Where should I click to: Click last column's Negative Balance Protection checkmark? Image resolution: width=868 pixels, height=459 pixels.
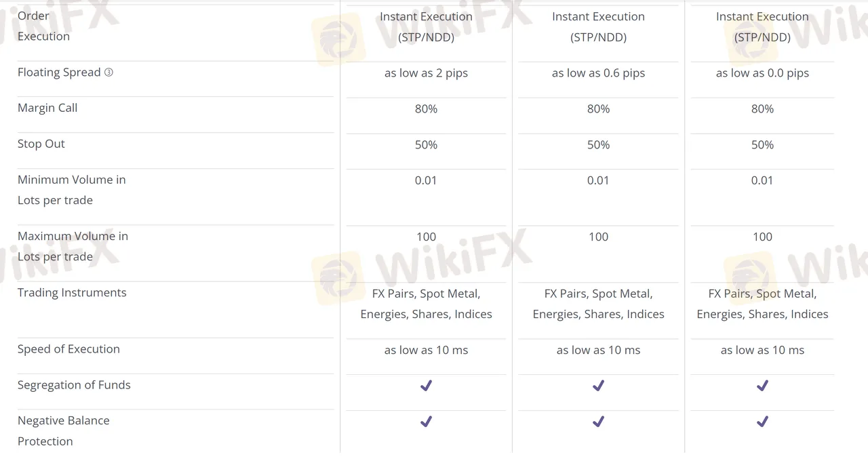[x=762, y=422]
